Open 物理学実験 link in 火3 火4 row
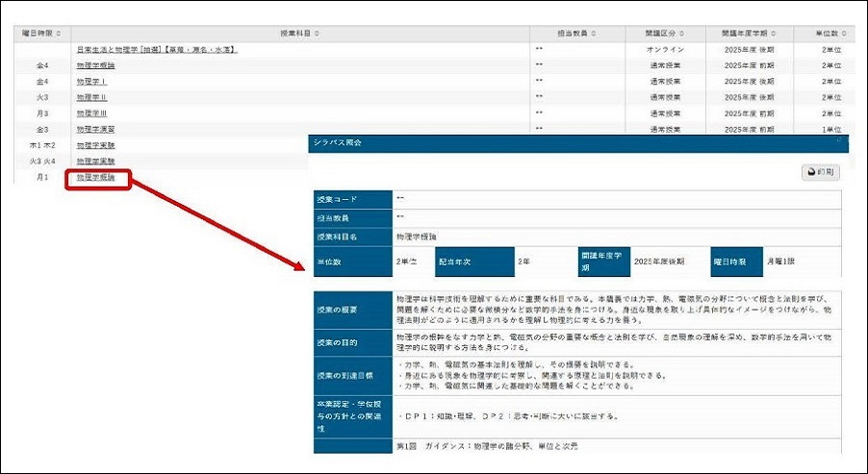 [x=95, y=162]
